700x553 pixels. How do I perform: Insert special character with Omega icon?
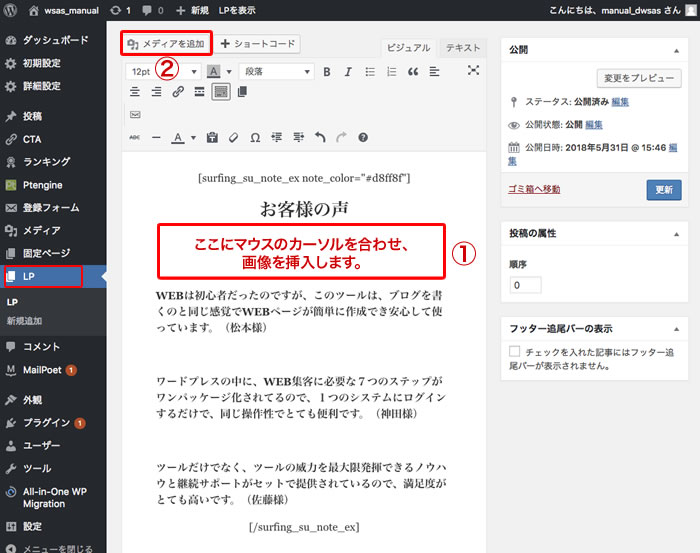tap(254, 137)
